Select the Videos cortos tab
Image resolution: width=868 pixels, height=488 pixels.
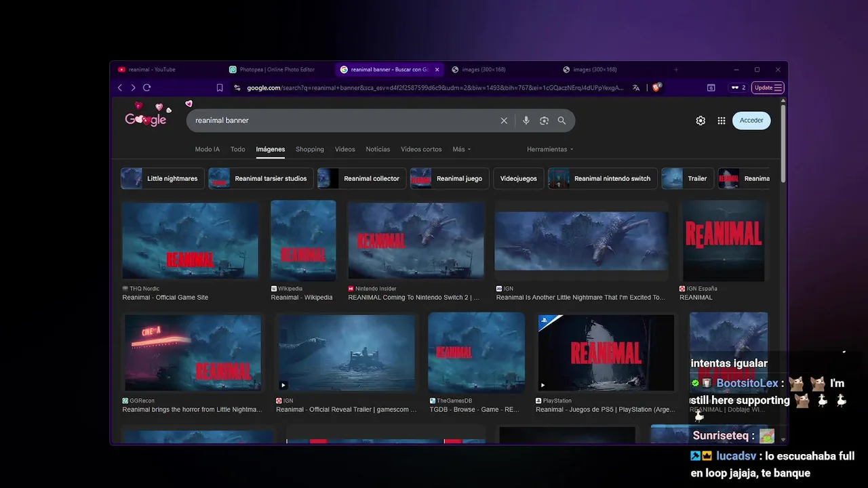(x=421, y=149)
